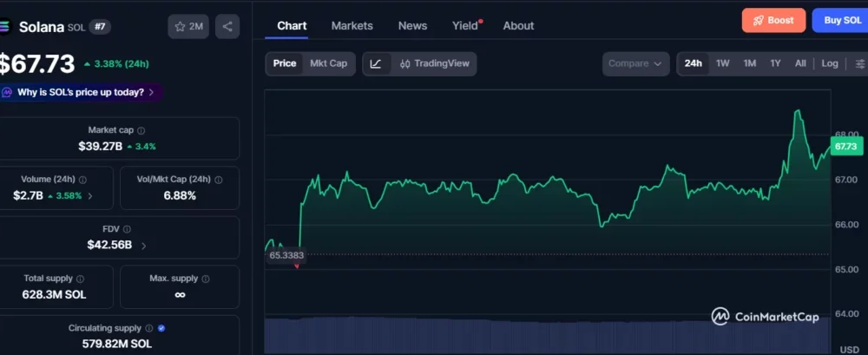Select the 24h time range

pyautogui.click(x=693, y=63)
